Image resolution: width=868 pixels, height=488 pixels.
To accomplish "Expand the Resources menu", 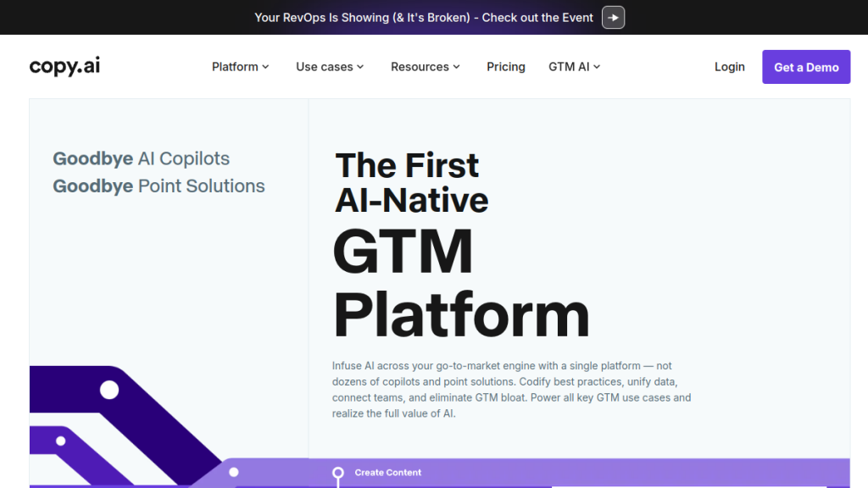I will coord(426,67).
